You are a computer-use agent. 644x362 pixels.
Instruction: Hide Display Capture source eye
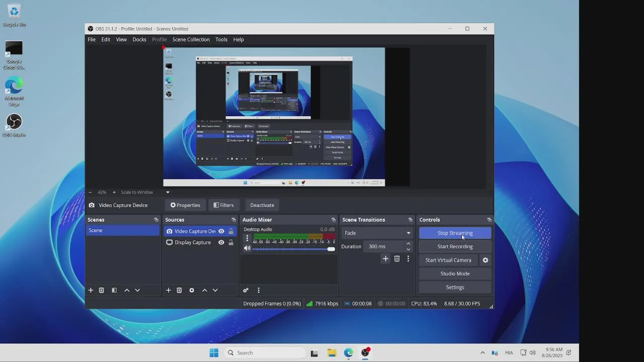[221, 242]
